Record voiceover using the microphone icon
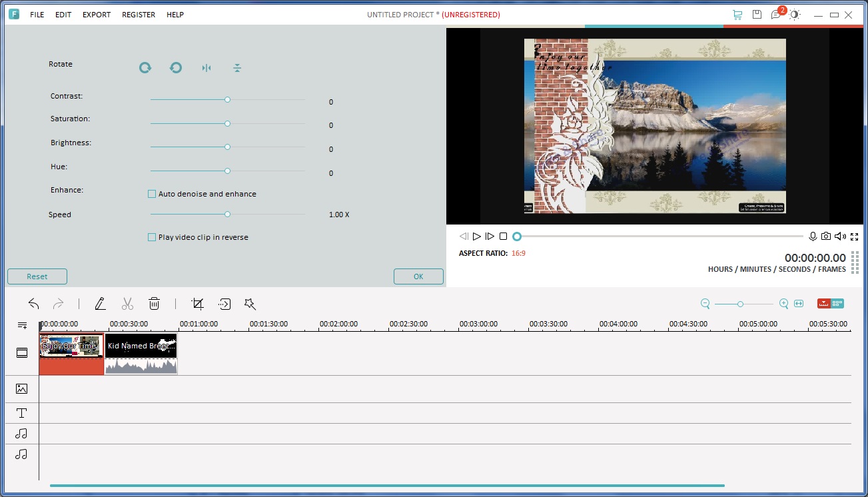868x497 pixels. tap(812, 236)
